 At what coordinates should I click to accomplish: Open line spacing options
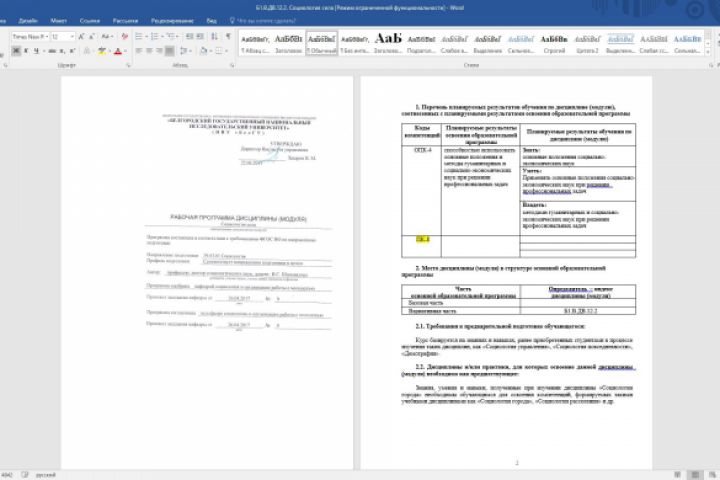pos(185,51)
